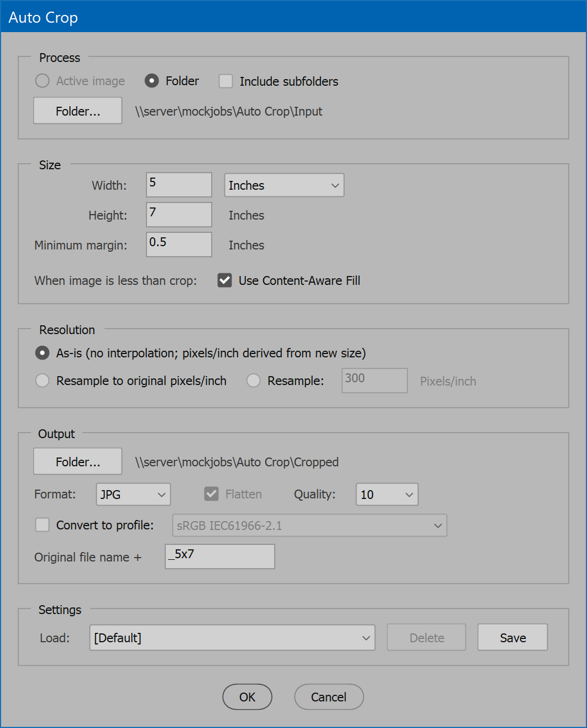Click the input Folder button
Image resolution: width=587 pixels, height=728 pixels.
(77, 110)
